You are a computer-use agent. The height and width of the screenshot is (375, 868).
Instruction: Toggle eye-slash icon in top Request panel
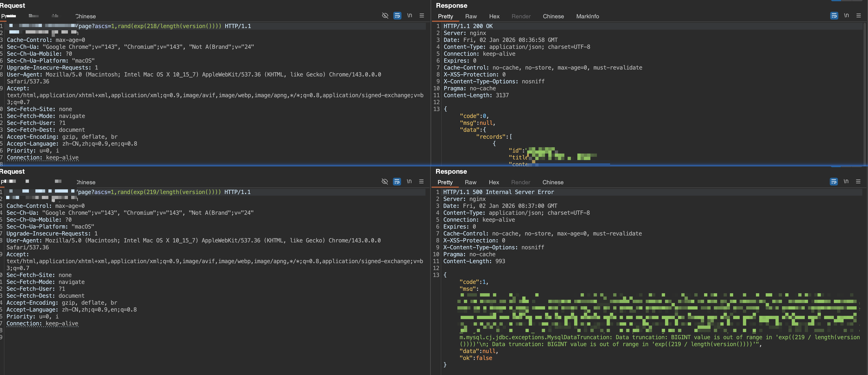pyautogui.click(x=385, y=15)
